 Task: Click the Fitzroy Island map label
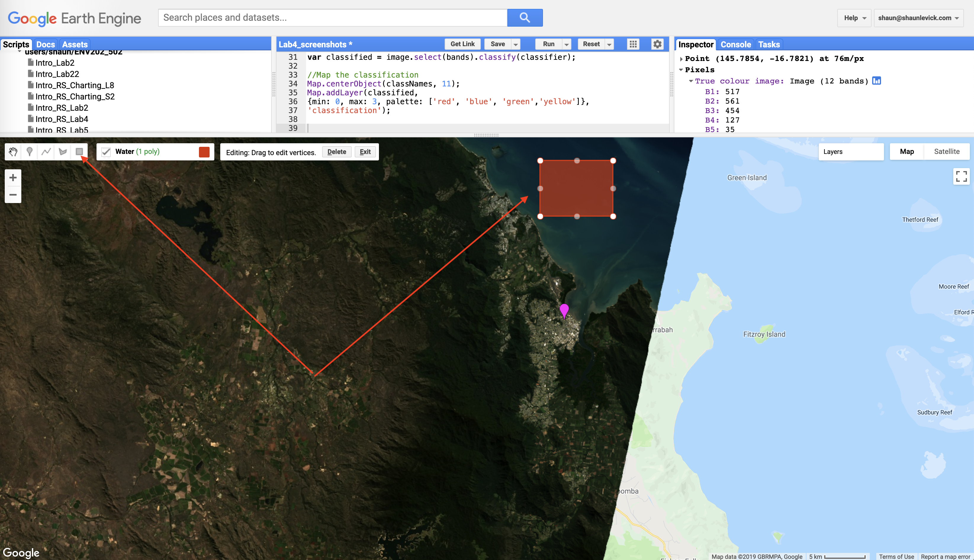point(764,334)
